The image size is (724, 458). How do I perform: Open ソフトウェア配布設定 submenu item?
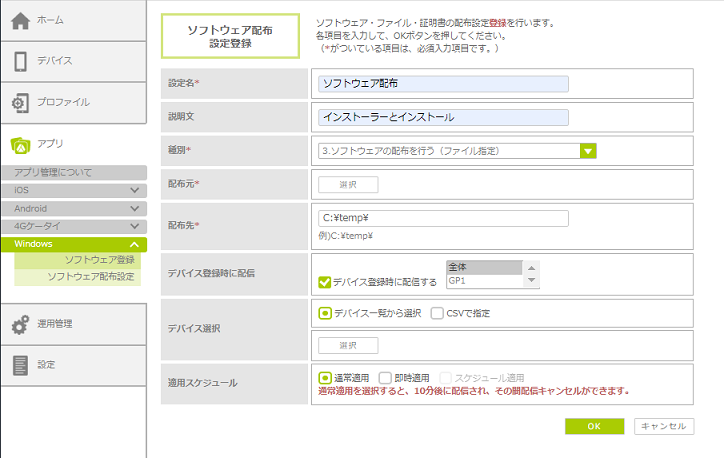(91, 276)
